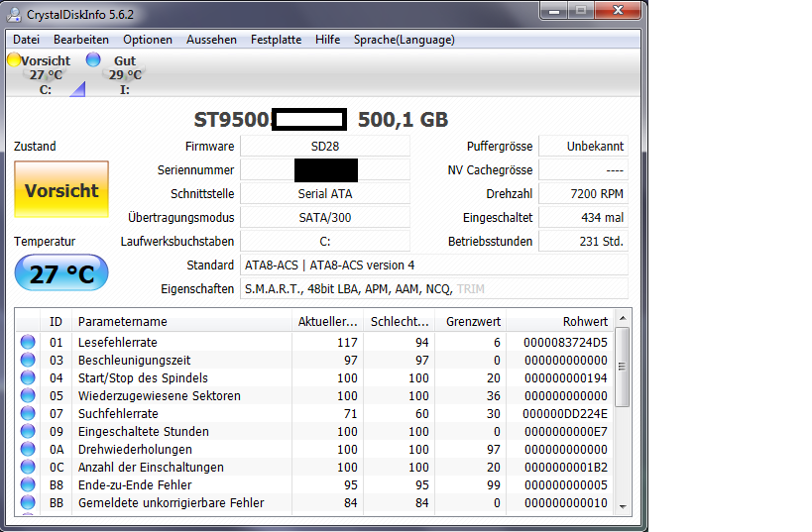The image size is (812, 532).
Task: Click the Übertragungsmodus field SATA/300
Action: [325, 217]
